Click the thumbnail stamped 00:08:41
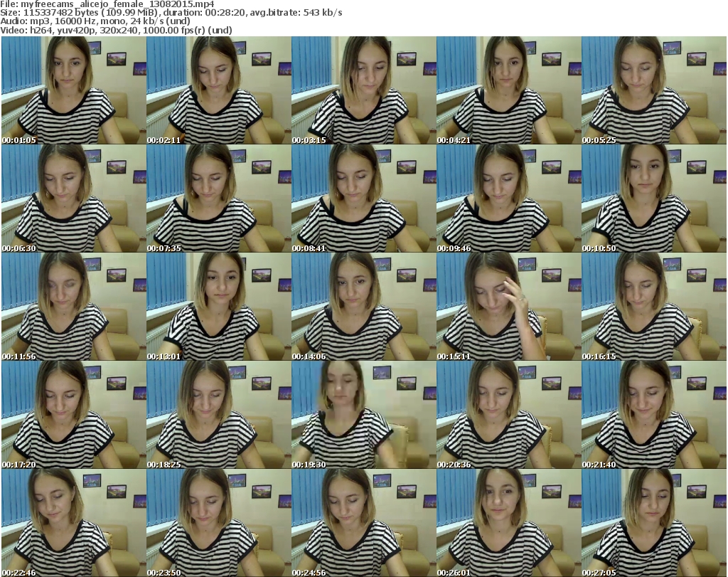This screenshot has height=577, width=728. (x=364, y=198)
